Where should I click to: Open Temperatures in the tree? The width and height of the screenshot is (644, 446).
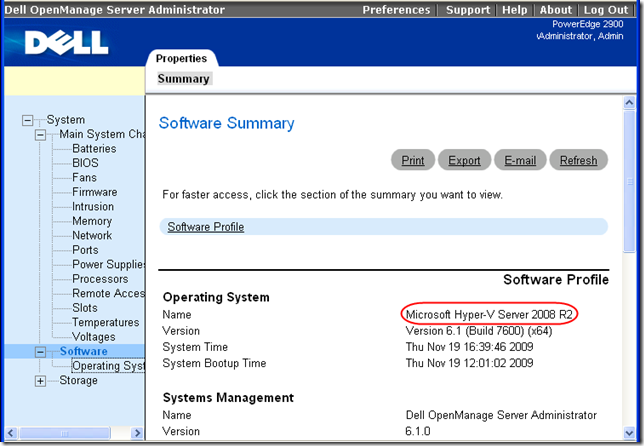106,322
